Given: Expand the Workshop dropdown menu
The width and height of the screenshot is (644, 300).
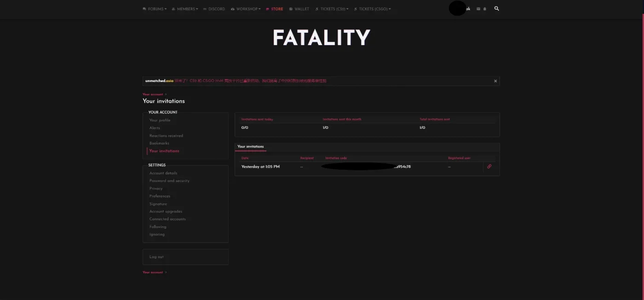Looking at the screenshot, I should pos(246,9).
